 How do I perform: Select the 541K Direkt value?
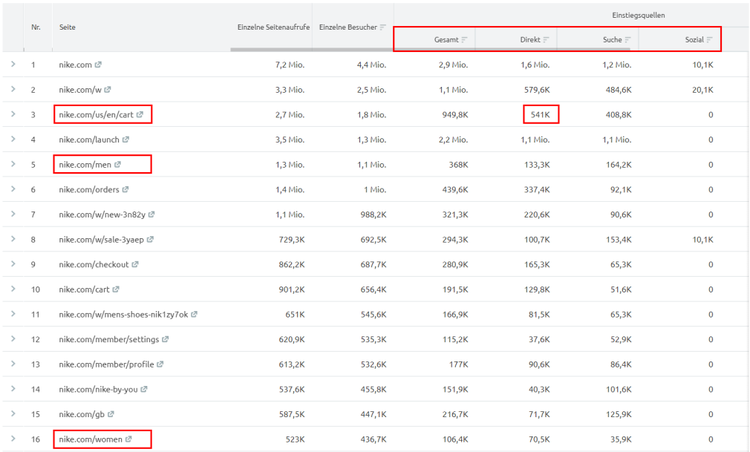(540, 115)
